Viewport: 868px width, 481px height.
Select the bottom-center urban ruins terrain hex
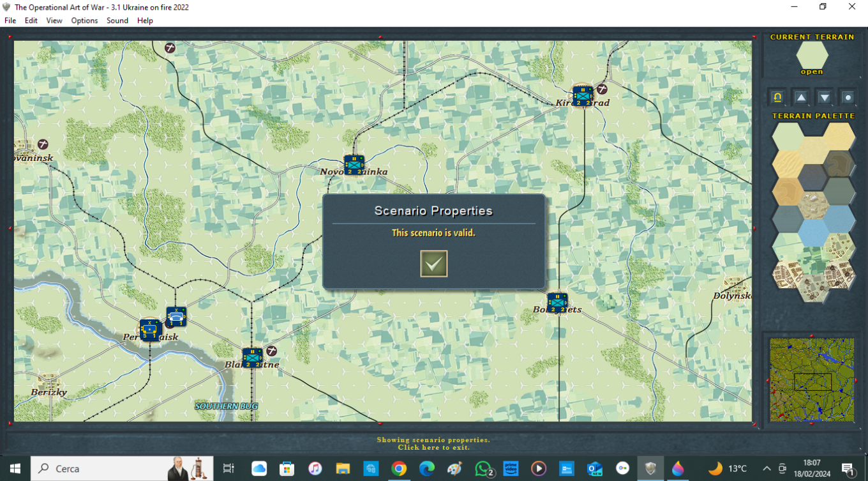pyautogui.click(x=813, y=289)
